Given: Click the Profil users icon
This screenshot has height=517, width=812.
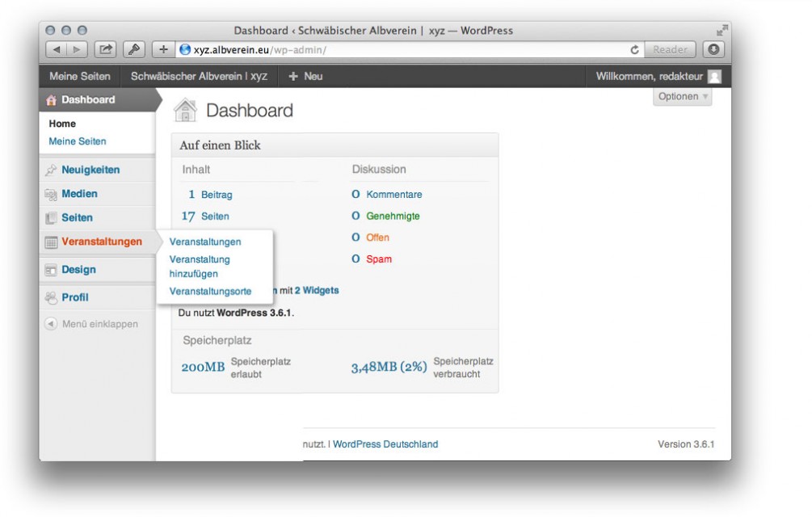Looking at the screenshot, I should click(x=51, y=297).
